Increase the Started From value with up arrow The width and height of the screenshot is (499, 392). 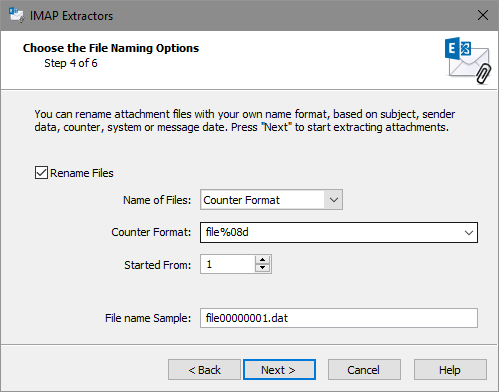click(x=263, y=260)
